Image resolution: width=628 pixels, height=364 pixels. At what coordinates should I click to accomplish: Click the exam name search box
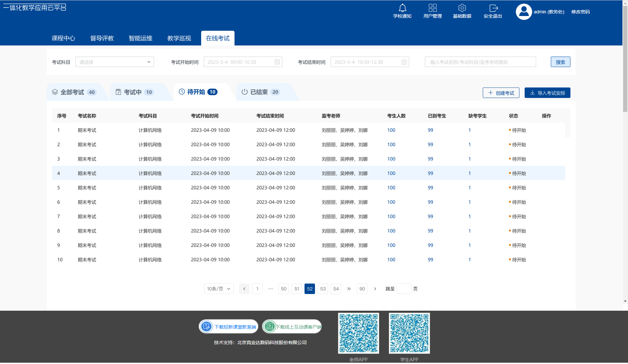coord(480,62)
